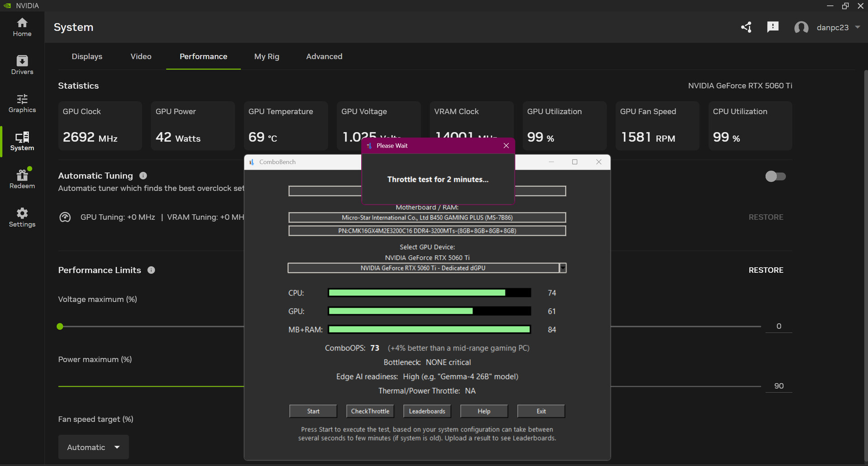Screen dimensions: 868x466
Task: Click the motherboard name field in ComboBench
Action: coord(427,218)
